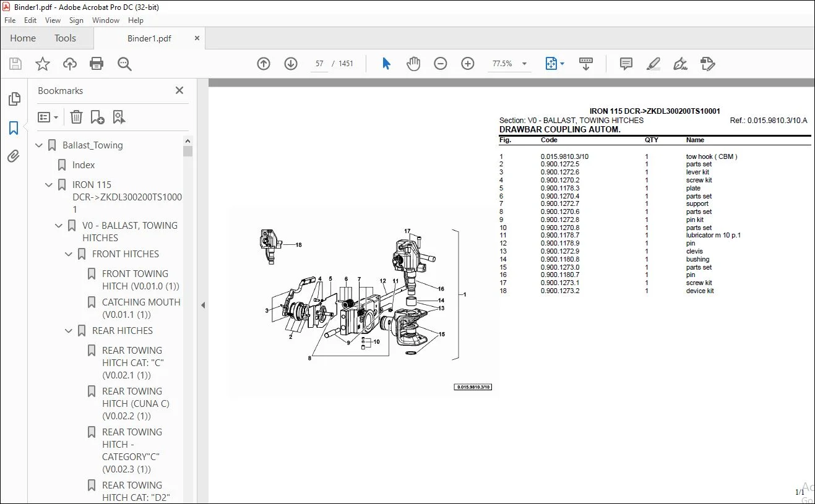Click the Save file icon

(x=15, y=64)
